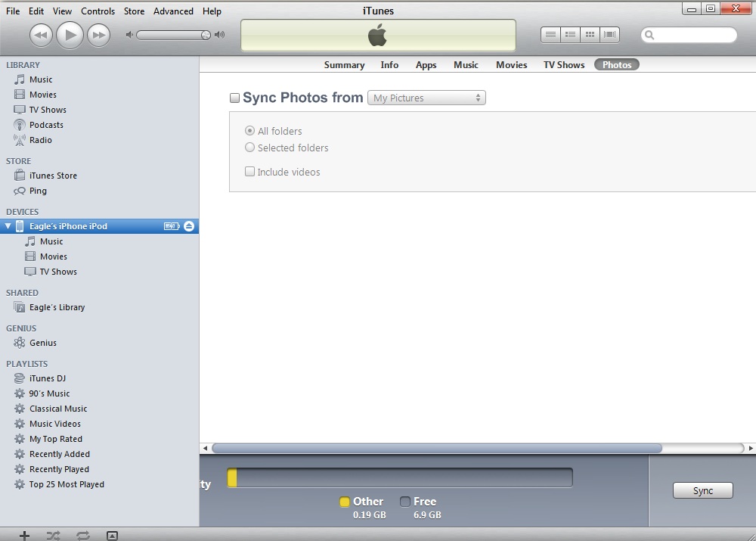
Task: Switch to Grid view
Action: [x=590, y=35]
